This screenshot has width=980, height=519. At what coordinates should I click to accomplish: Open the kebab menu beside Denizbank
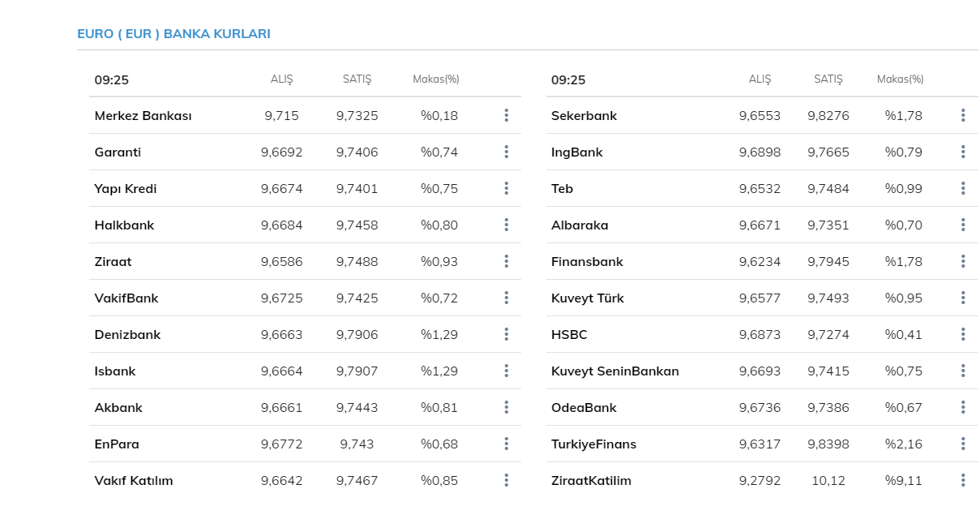pos(506,334)
